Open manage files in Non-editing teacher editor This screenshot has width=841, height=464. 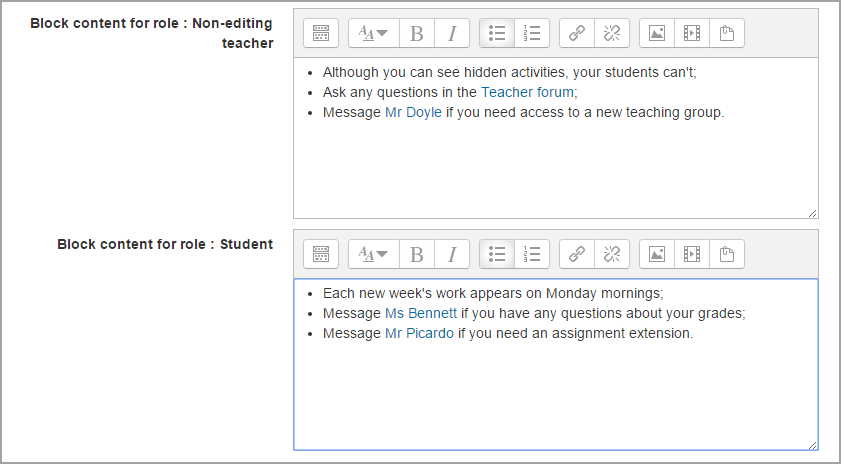(x=727, y=33)
